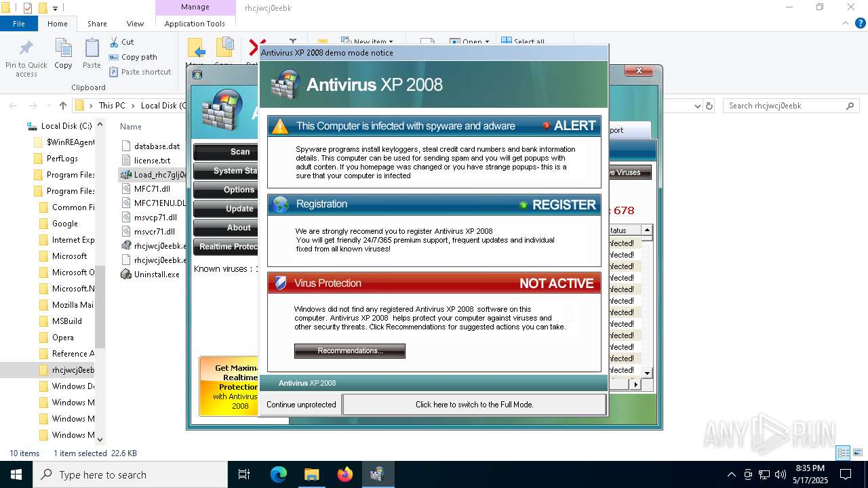Select the MSBuild folder in navigation tree
Image resolution: width=868 pixels, height=488 pixels.
pos(66,321)
